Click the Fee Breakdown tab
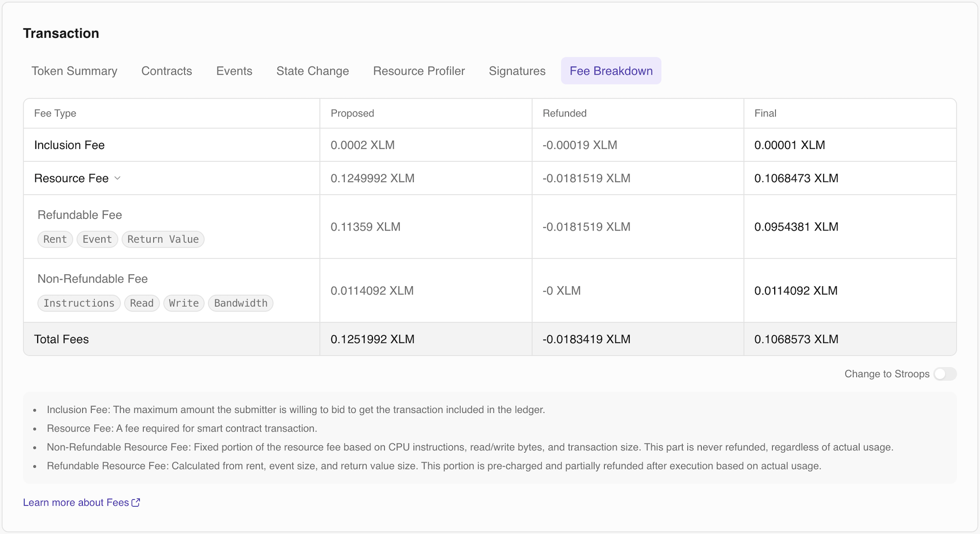This screenshot has height=534, width=980. 611,71
